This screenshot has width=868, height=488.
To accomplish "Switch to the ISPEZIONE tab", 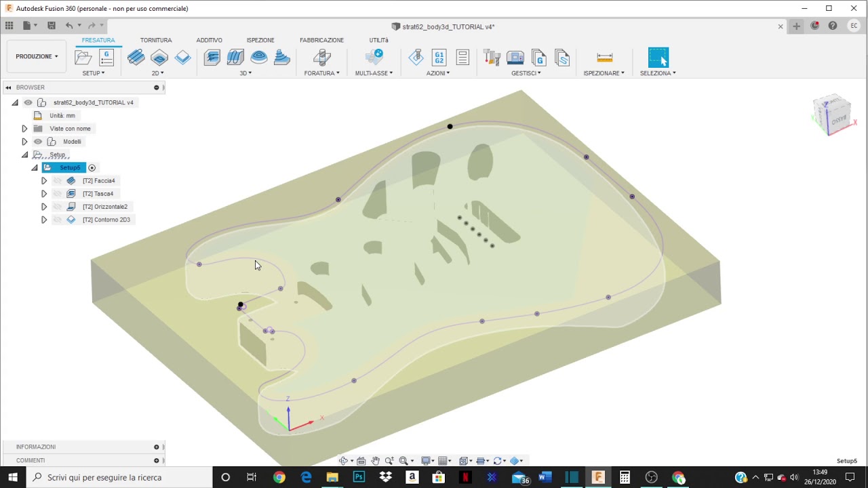I will coord(260,41).
